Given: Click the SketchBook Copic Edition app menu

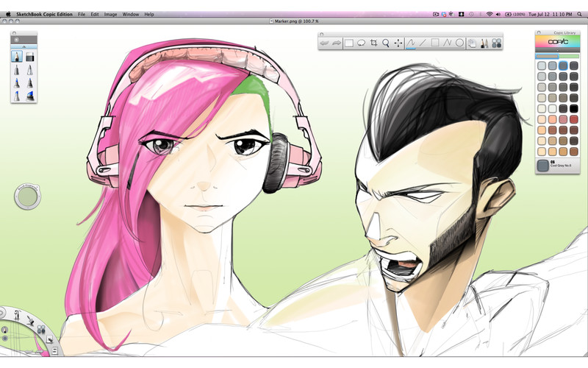Looking at the screenshot, I should [x=44, y=14].
